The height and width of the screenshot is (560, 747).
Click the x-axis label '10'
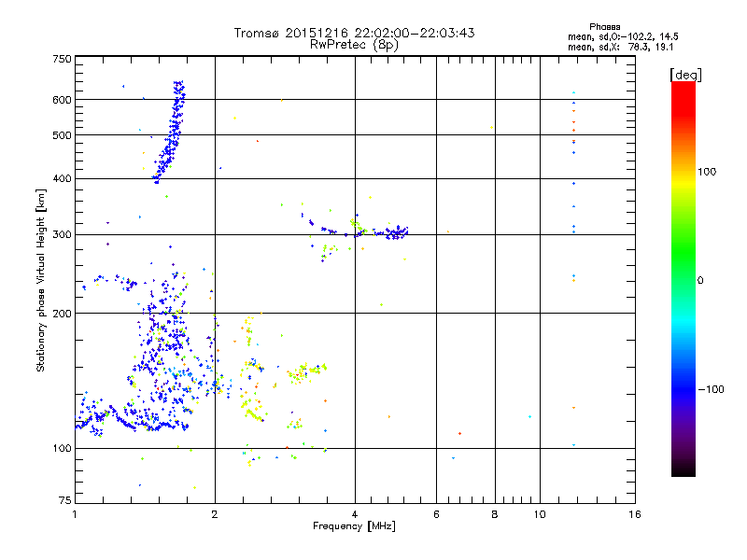pyautogui.click(x=540, y=514)
